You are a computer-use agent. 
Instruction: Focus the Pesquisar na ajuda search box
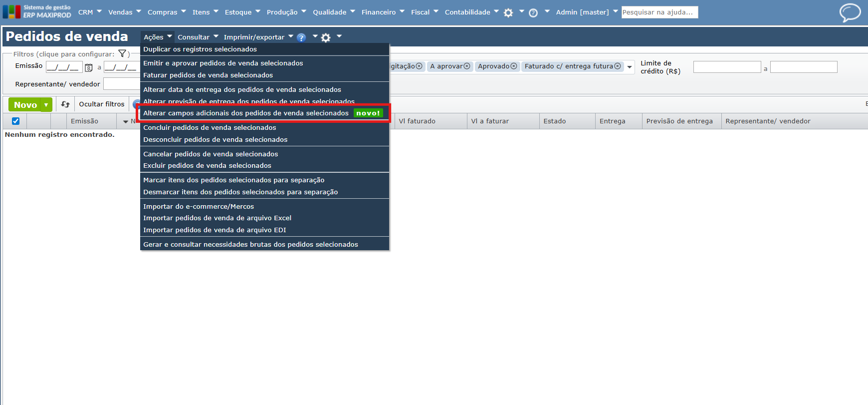pyautogui.click(x=659, y=12)
